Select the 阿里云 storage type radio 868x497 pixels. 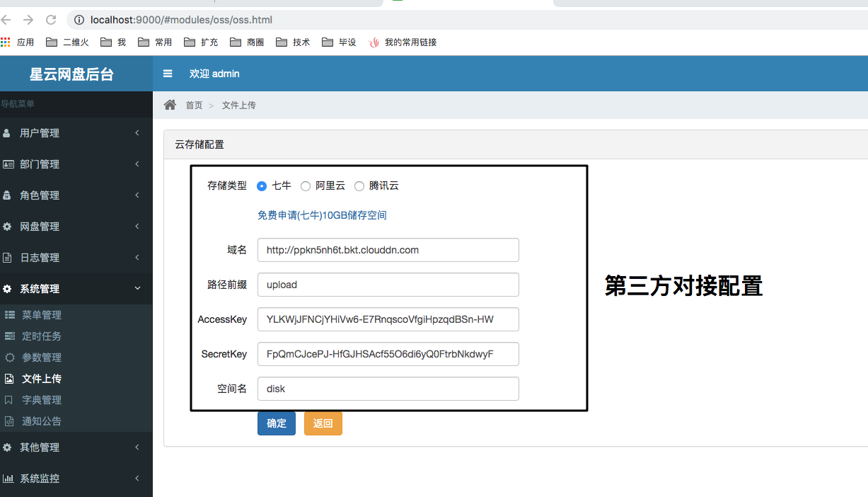306,186
